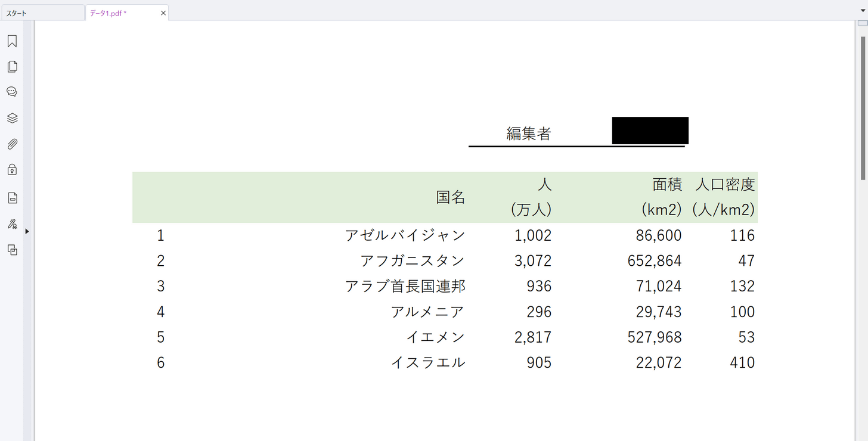The image size is (868, 441).
Task: Click population value 905
Action: point(540,363)
